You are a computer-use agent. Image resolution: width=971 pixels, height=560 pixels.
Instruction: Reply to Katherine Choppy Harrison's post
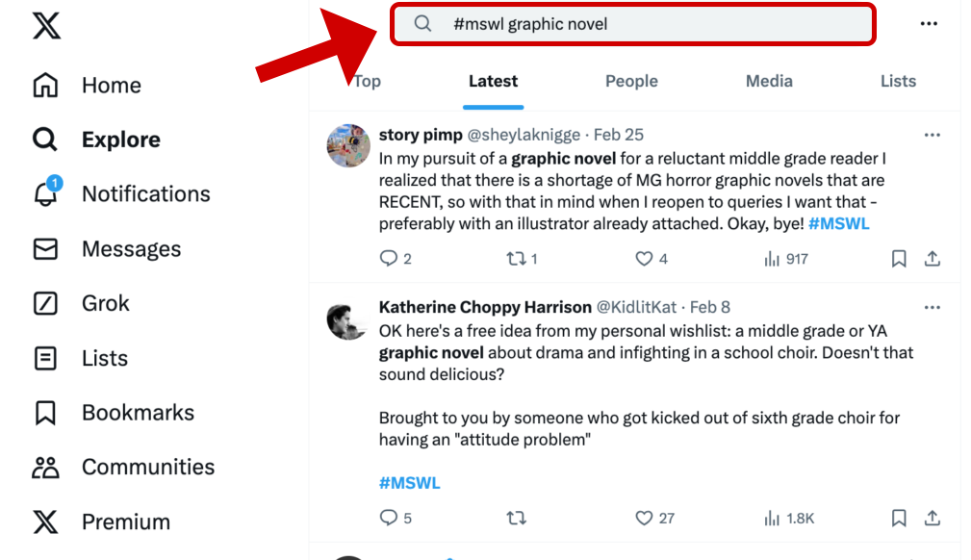(x=389, y=519)
